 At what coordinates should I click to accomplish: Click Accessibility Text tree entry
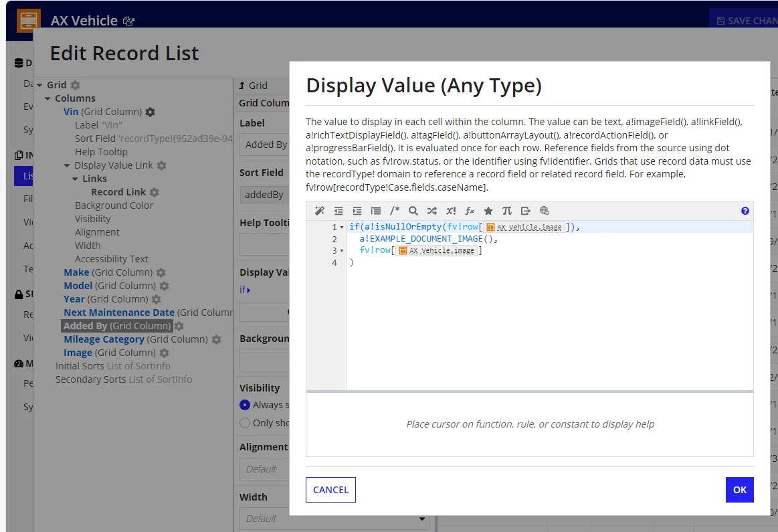click(x=112, y=259)
